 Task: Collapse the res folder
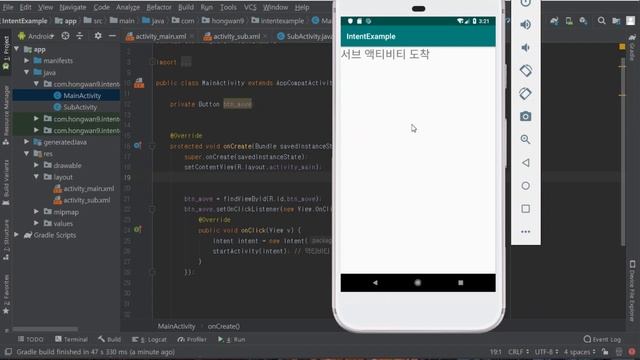[x=27, y=153]
